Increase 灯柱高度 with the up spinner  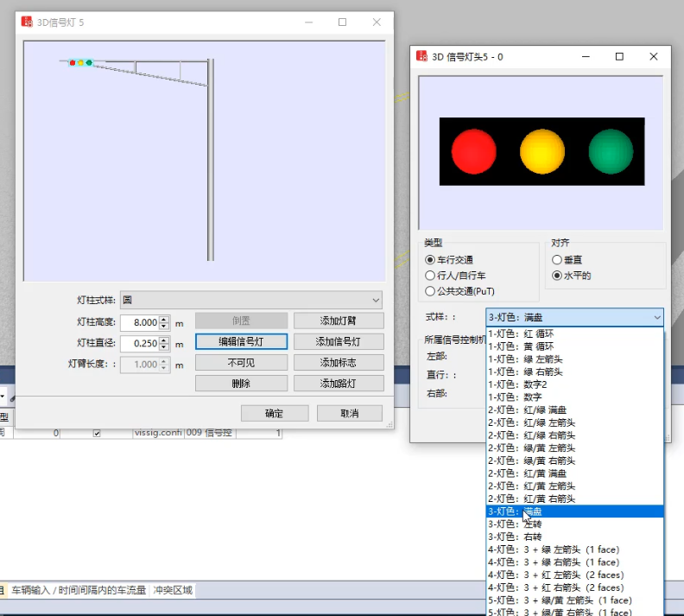tap(164, 320)
